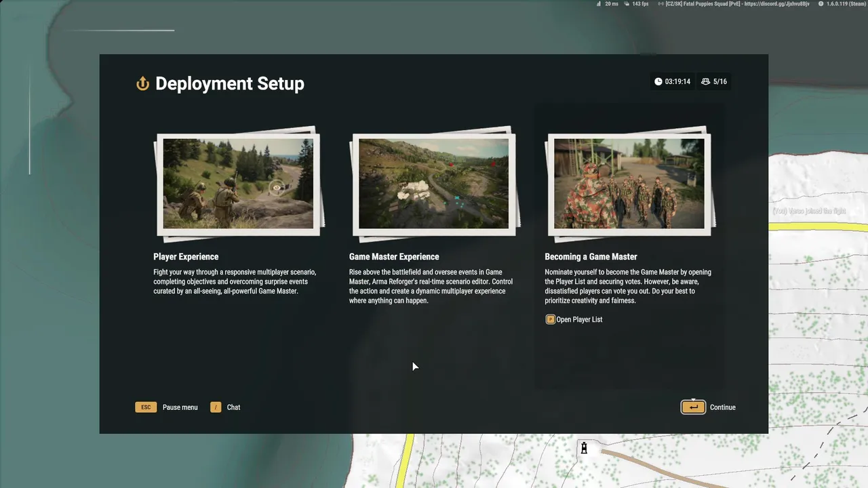Open the Pause menu

click(x=180, y=407)
